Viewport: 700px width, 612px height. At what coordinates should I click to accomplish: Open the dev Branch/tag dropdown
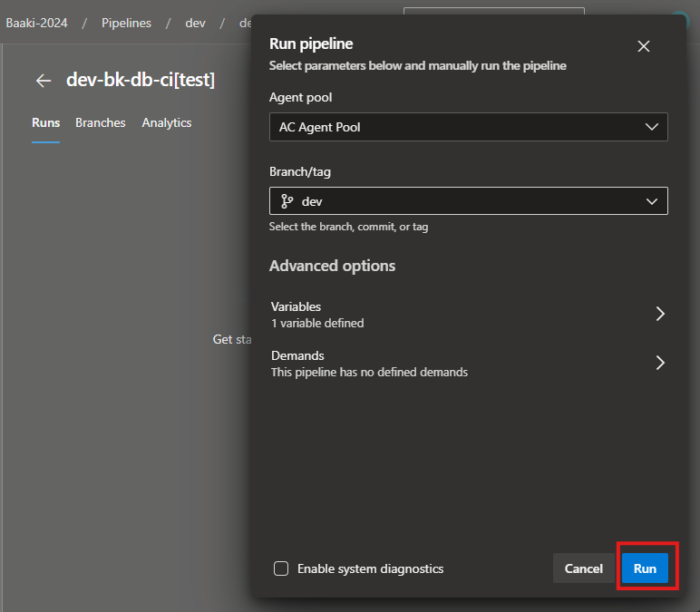(468, 201)
